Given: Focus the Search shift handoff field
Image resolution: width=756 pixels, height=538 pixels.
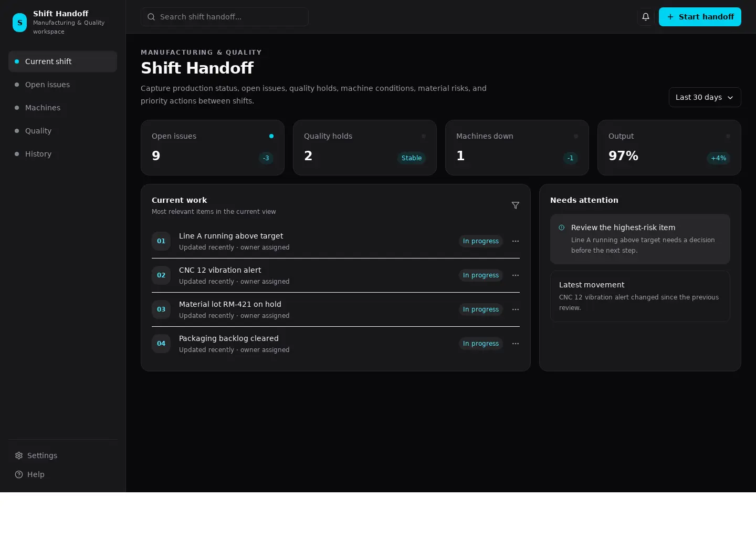Looking at the screenshot, I should 224,17.
